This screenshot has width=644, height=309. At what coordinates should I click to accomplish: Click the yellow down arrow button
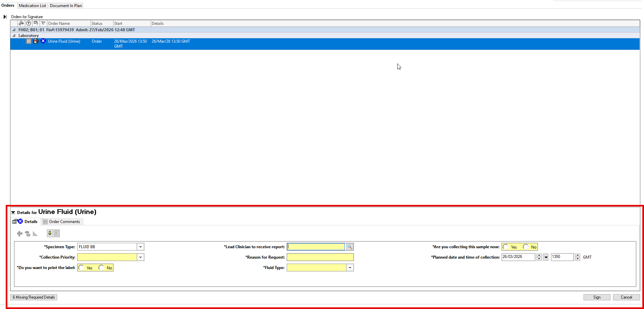pos(50,233)
